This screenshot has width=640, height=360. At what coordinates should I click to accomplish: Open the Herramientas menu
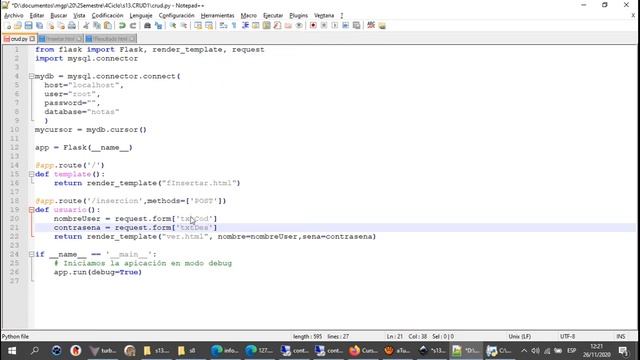(218, 16)
